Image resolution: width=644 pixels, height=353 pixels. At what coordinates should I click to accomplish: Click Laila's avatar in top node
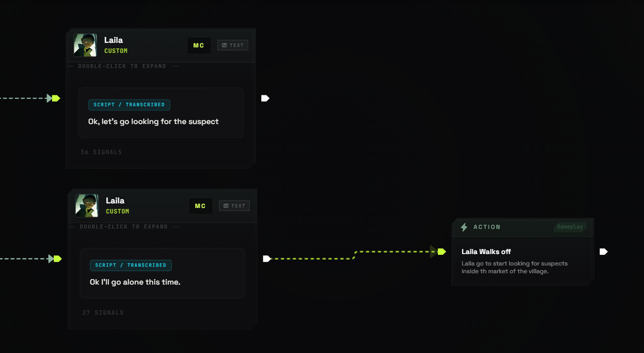coord(85,45)
